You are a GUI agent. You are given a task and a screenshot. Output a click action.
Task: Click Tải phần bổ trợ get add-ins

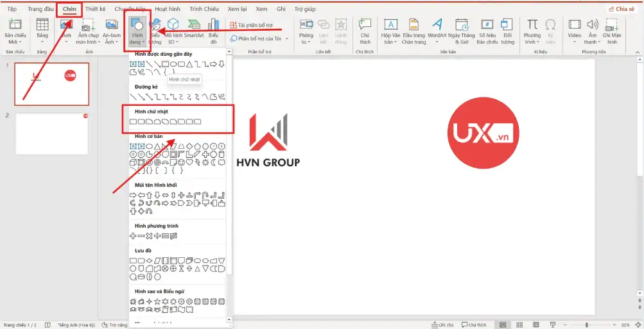(x=251, y=25)
